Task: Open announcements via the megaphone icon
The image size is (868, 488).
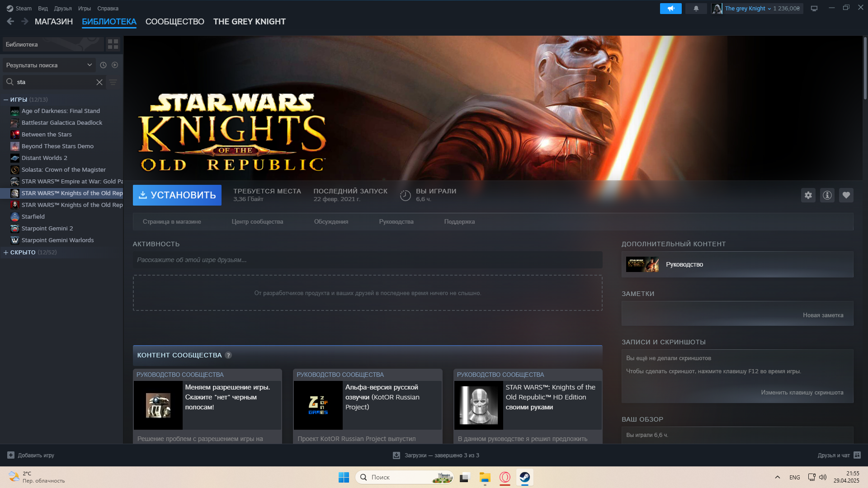Action: (670, 8)
